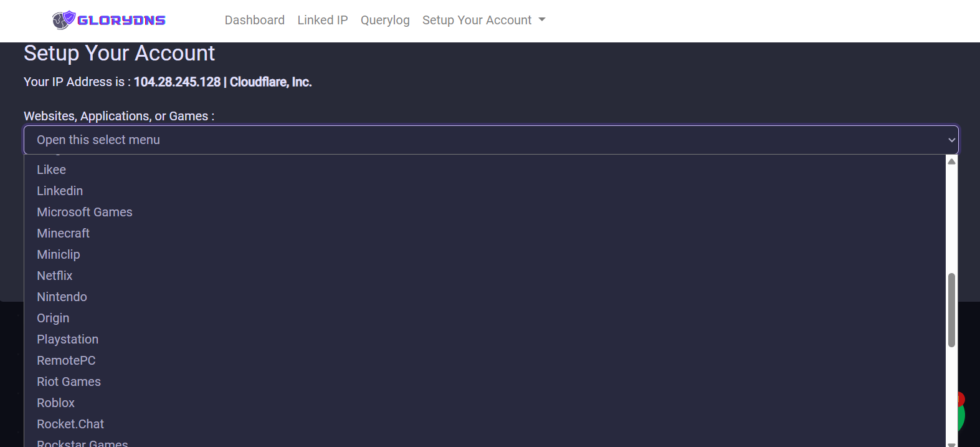The height and width of the screenshot is (447, 980).
Task: Choose Playstation from the list
Action: 485,339
